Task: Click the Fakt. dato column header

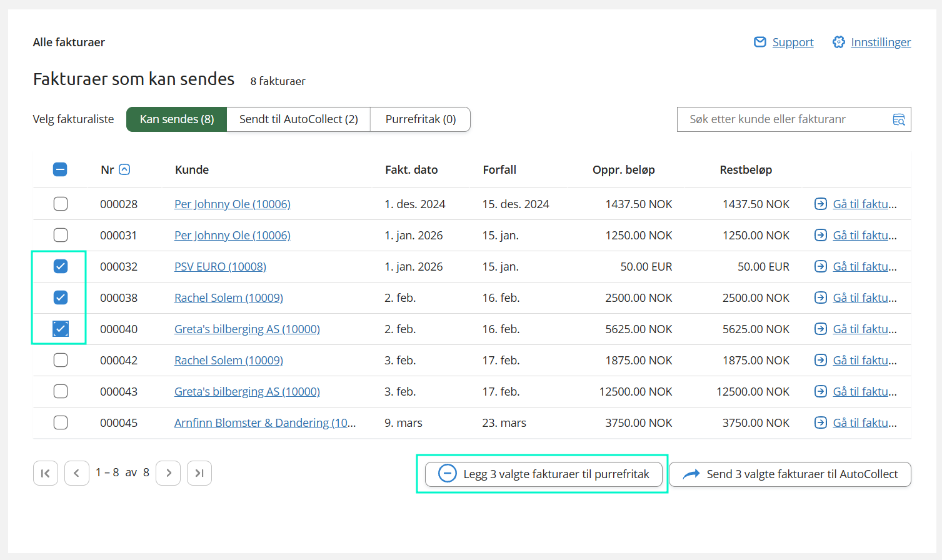Action: [x=411, y=169]
